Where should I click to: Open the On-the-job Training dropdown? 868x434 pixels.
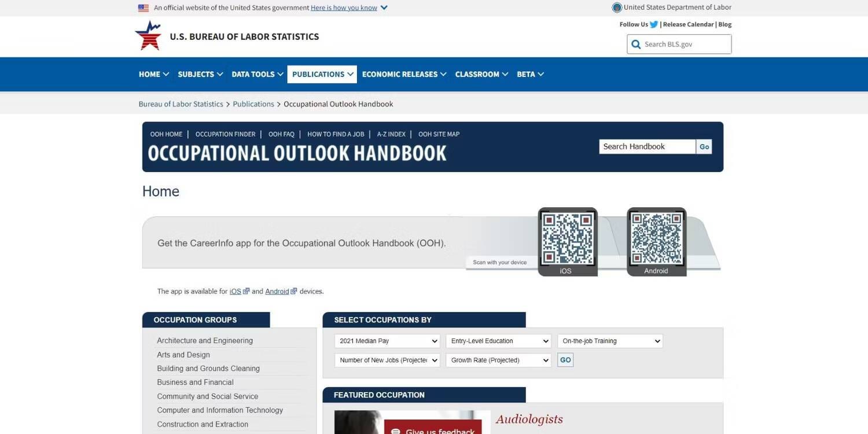pyautogui.click(x=610, y=341)
